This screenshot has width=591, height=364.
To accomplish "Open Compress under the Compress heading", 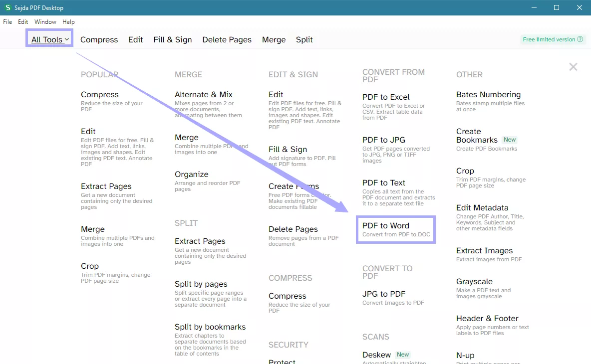I will [x=287, y=296].
